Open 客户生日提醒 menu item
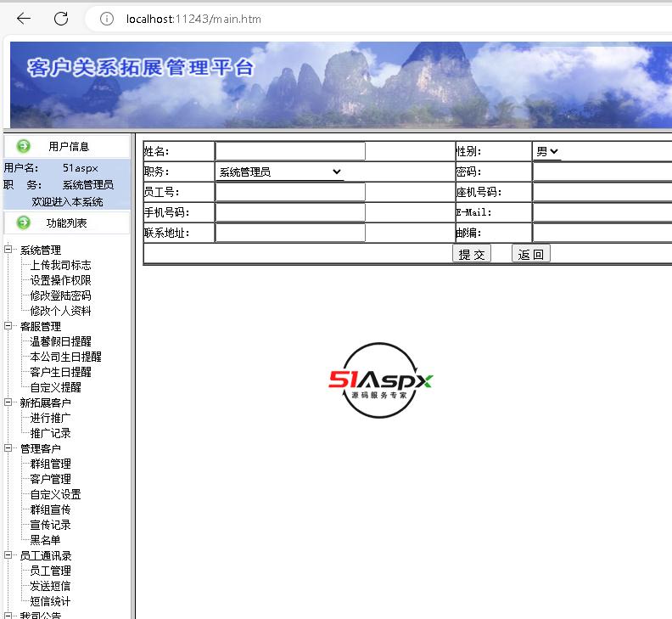This screenshot has height=619, width=672. [x=60, y=373]
